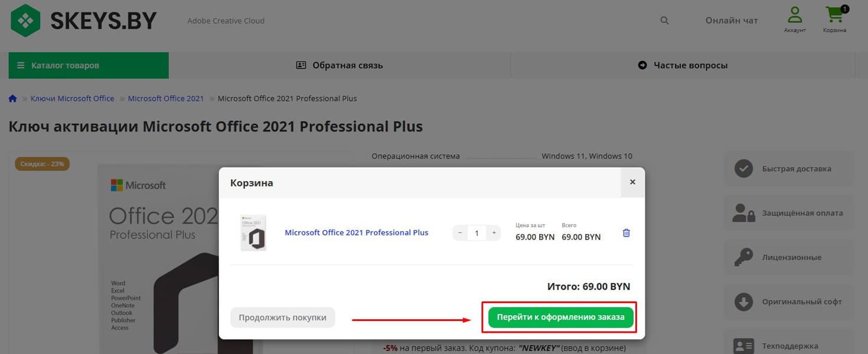Screen dimensions: 868x354
Task: Click the SKEYS.BY hexagon logo
Action: (x=25, y=21)
